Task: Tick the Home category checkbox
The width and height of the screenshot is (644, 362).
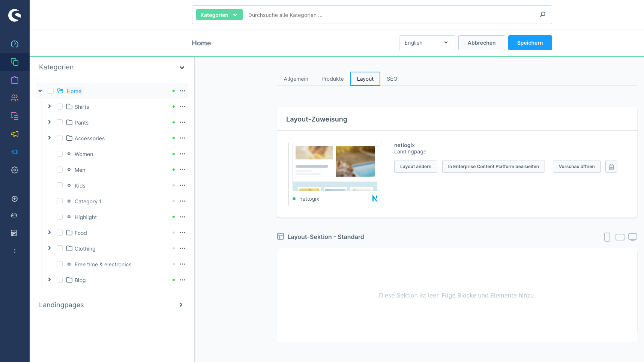Action: point(51,91)
